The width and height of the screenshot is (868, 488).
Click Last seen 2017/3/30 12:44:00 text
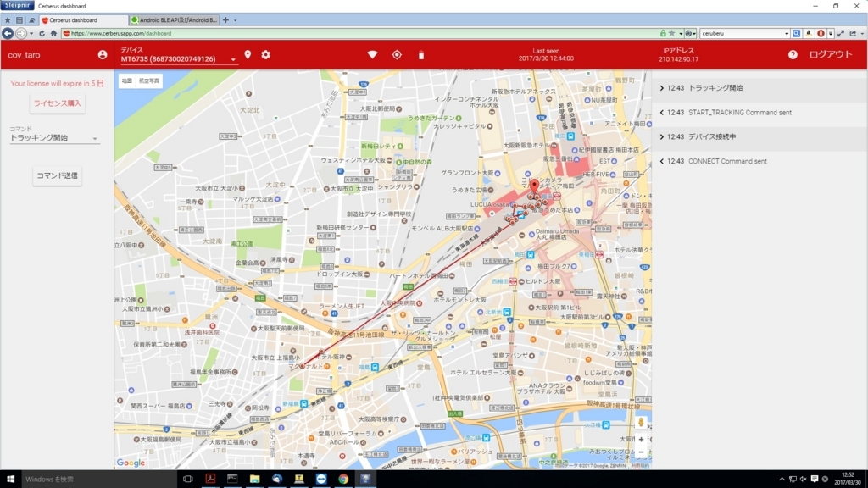pos(546,55)
